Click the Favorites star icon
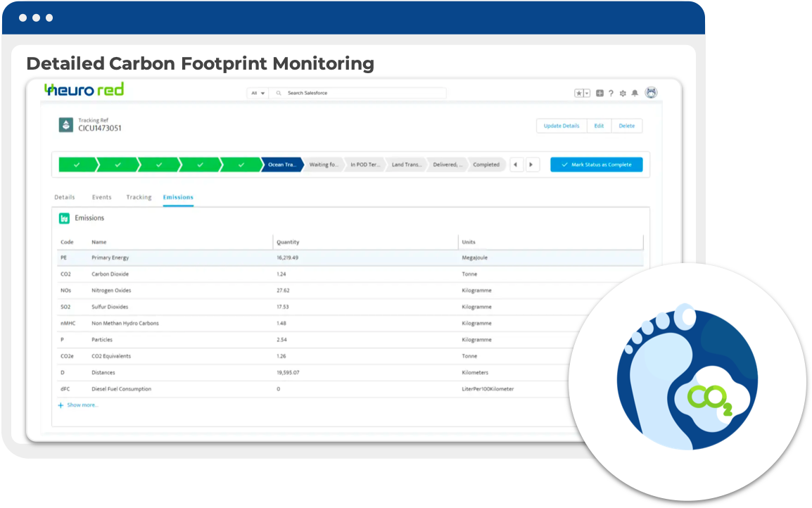The image size is (812, 508). (x=579, y=93)
